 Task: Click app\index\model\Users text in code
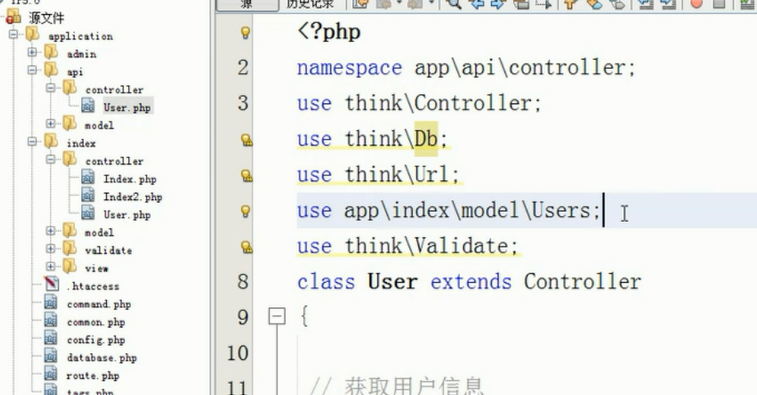tap(467, 211)
